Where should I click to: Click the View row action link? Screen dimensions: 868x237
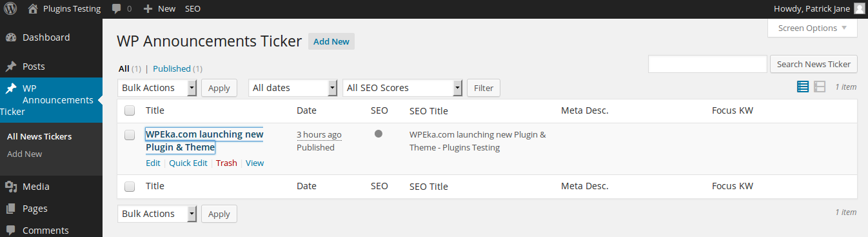pos(255,163)
